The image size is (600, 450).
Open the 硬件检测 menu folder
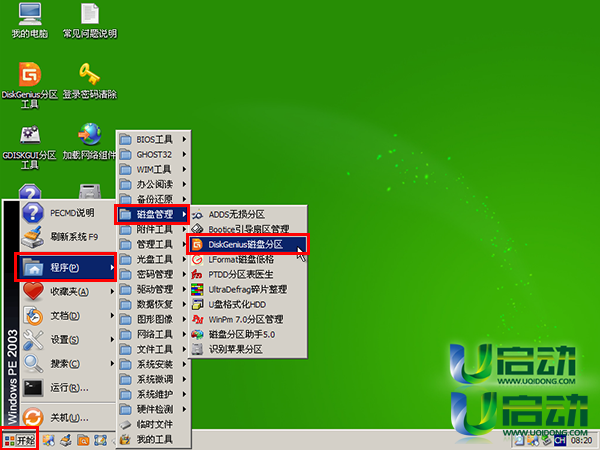coord(153,409)
